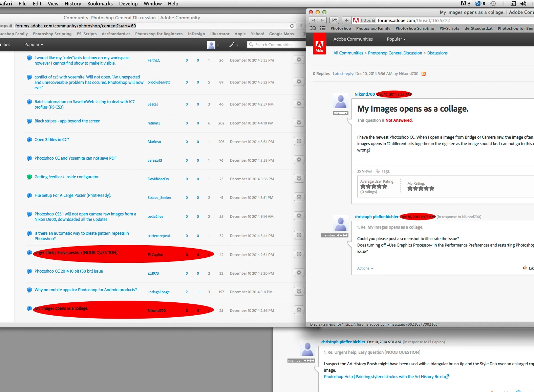
Task: Open gear menu for Black stripes thread
Action: point(299,123)
